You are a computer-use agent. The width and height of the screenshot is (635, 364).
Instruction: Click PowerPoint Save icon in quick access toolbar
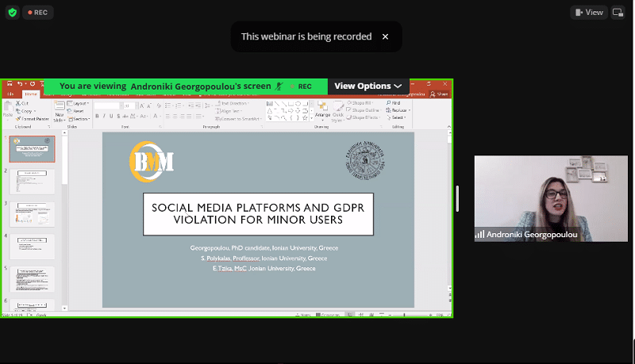(10, 84)
